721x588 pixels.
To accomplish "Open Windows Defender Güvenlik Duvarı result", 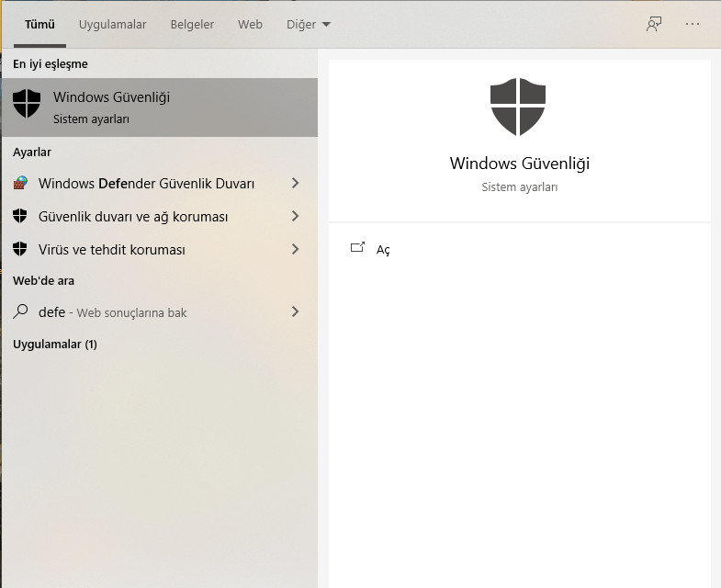I will (146, 183).
